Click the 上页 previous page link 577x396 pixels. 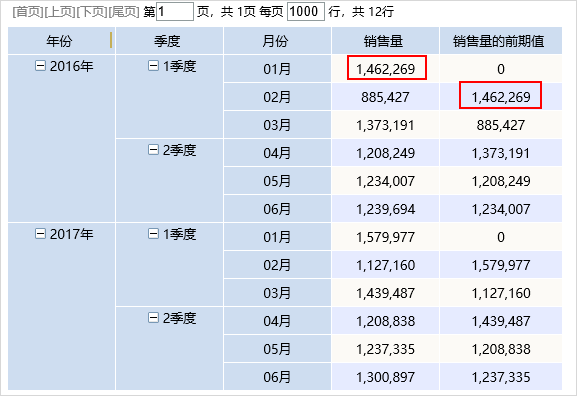pos(60,12)
